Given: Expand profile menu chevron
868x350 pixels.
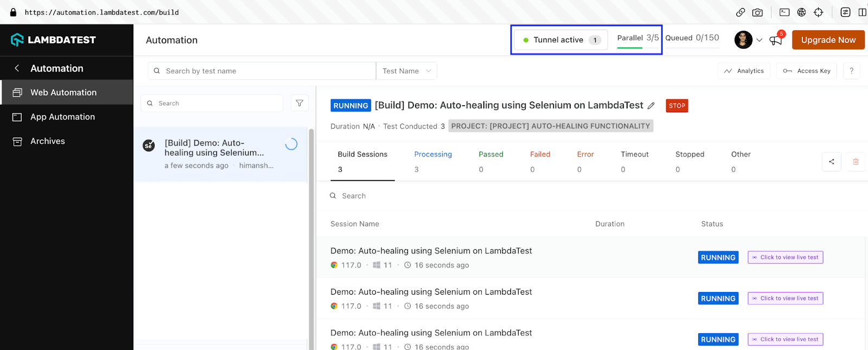Looking at the screenshot, I should coord(759,40).
